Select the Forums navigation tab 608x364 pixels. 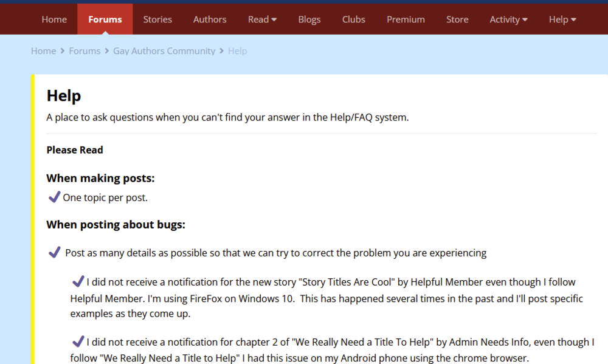[x=105, y=19]
